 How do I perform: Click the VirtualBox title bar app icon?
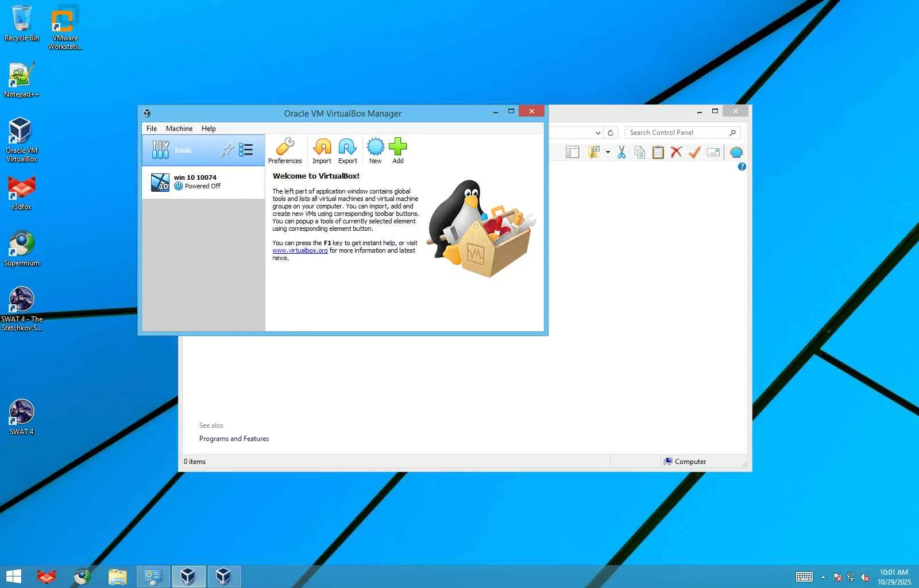click(x=147, y=113)
